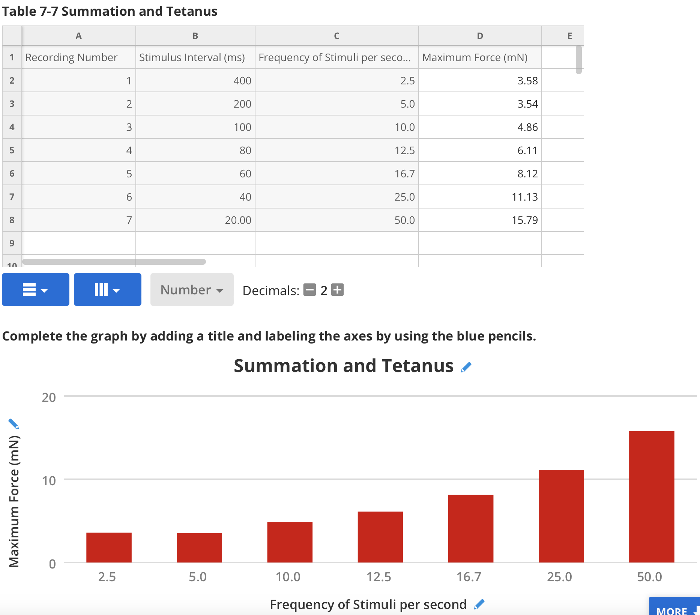700x615 pixels.
Task: Expand the row options dropdown arrow
Action: pos(45,291)
